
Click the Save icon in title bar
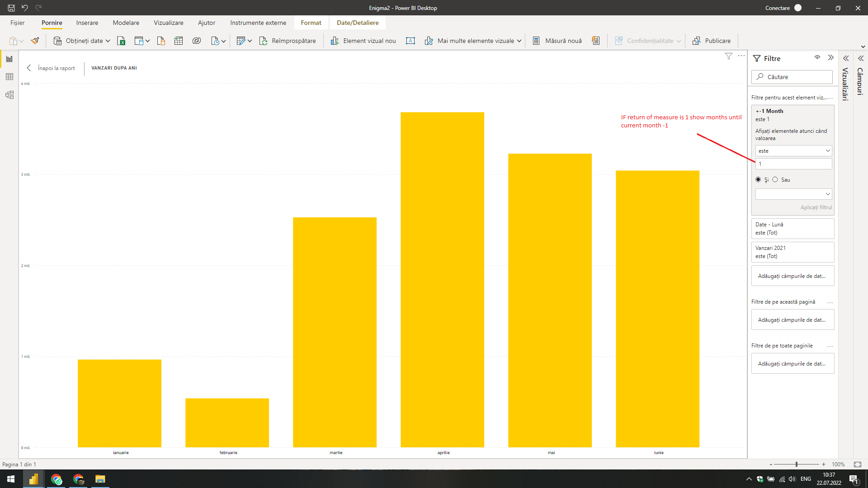[11, 8]
